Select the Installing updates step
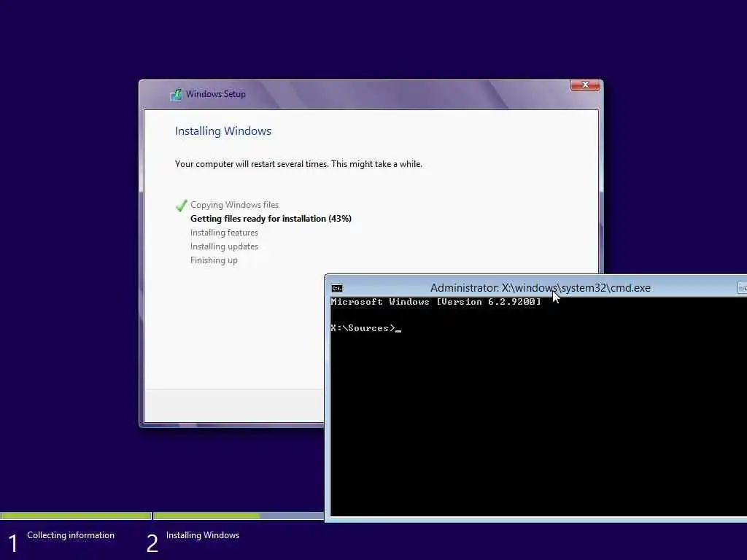Screen dimensions: 747x560 (224, 246)
